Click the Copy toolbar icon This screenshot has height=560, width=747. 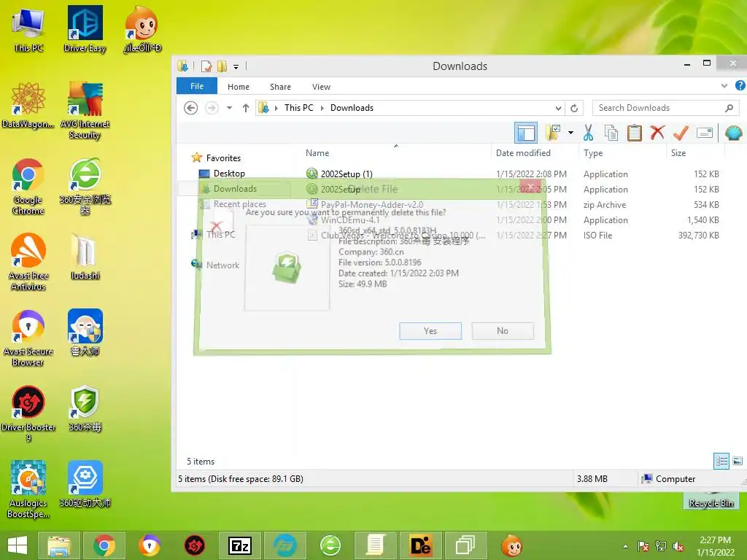click(x=611, y=133)
